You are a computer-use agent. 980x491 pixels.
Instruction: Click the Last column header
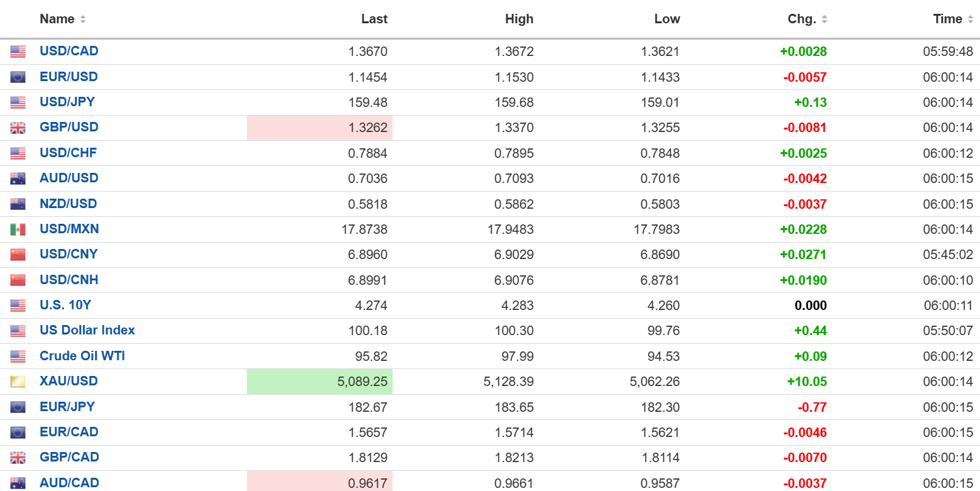click(374, 19)
